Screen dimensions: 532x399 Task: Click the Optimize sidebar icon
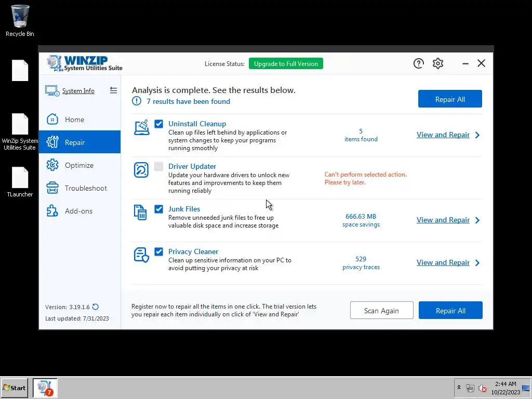click(52, 165)
